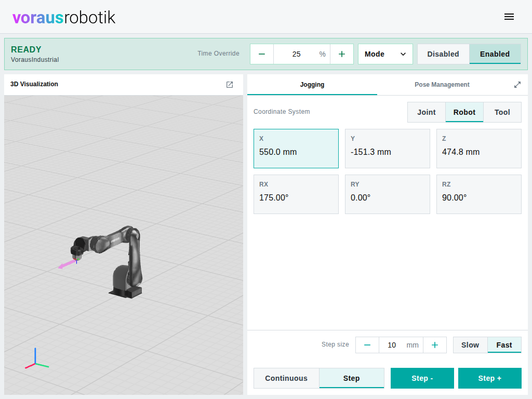532x399 pixels.
Task: Select the X axis card
Action: (x=296, y=149)
